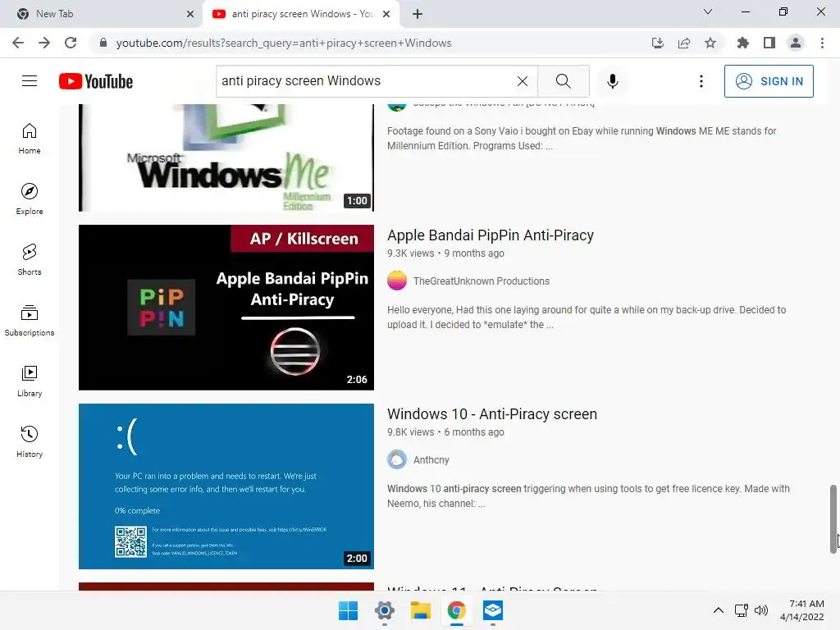This screenshot has height=630, width=840.
Task: Open Chrome extensions puzzle icon
Action: [742, 43]
